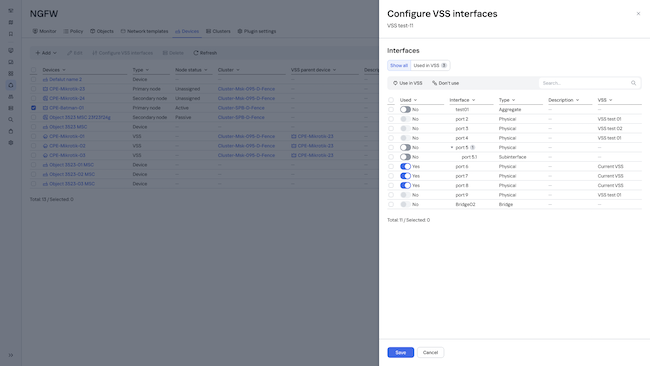Close the Configure VSS interfaces panel
The width and height of the screenshot is (650, 366).
point(638,14)
